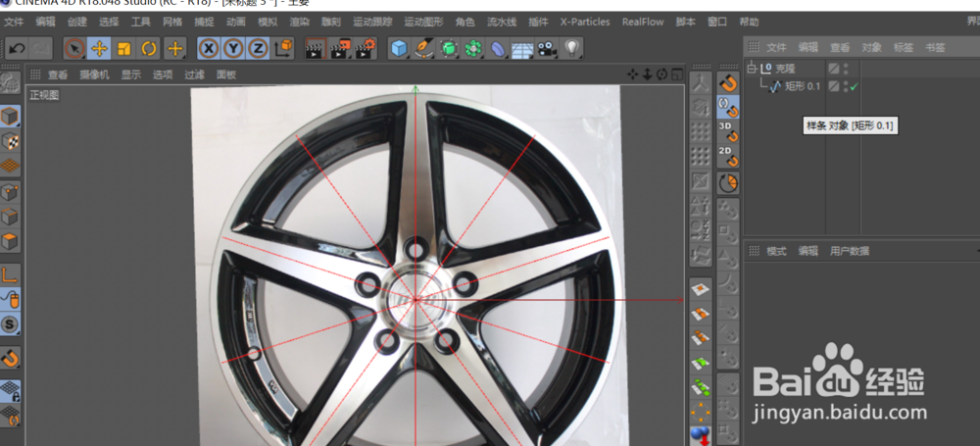The image size is (980, 446).
Task: Select 3D Snapping mode
Action: [727, 131]
